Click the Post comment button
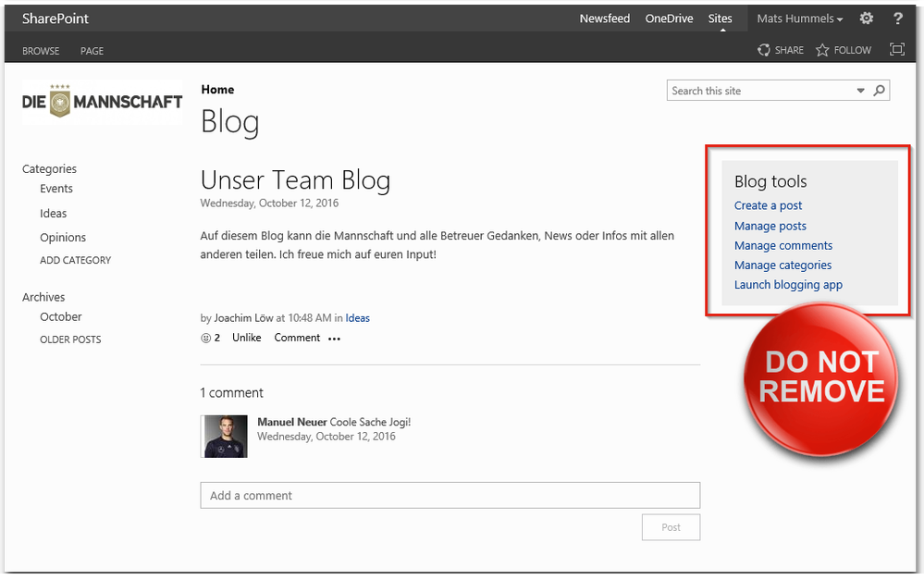 671,527
